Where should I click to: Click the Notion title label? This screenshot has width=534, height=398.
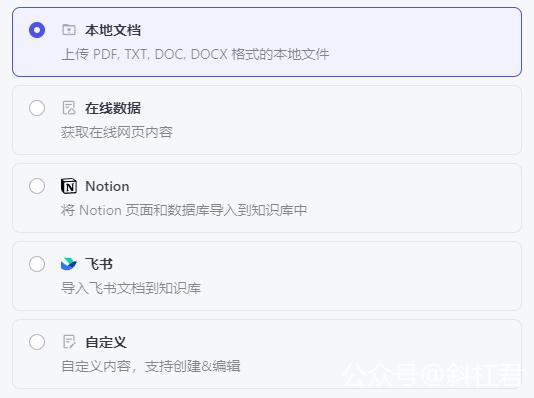107,186
